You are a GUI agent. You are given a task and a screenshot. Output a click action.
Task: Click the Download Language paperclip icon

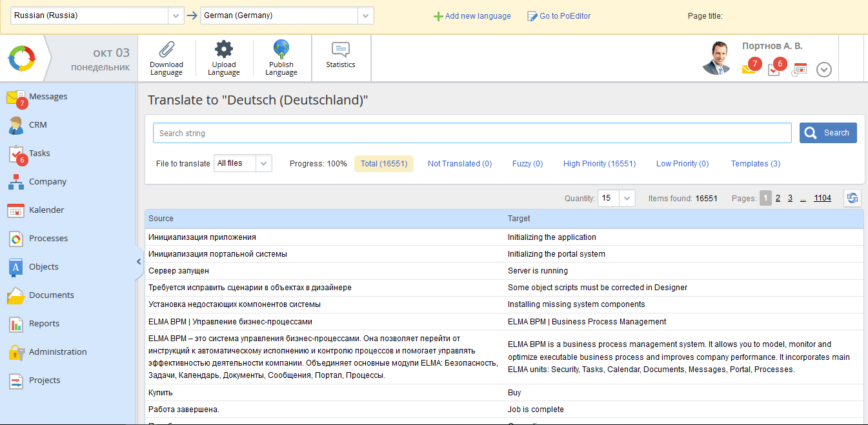[x=167, y=50]
